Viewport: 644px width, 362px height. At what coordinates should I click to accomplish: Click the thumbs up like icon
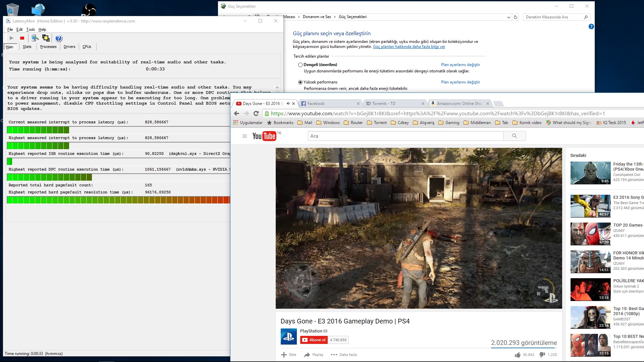[518, 355]
